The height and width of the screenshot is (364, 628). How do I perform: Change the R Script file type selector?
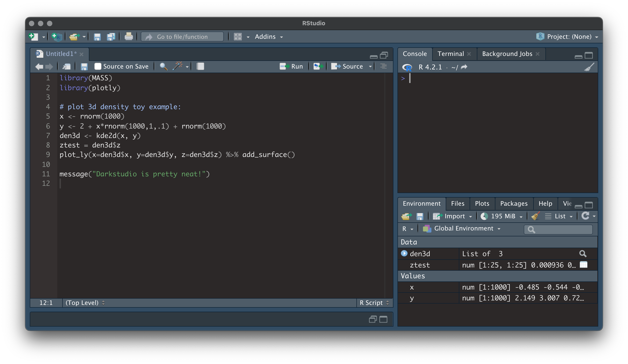pyautogui.click(x=374, y=303)
